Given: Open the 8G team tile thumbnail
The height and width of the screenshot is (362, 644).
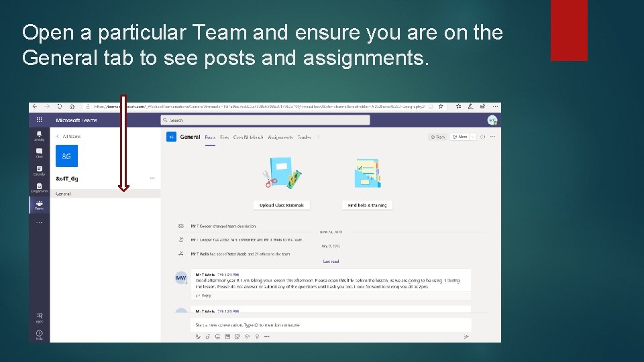Looking at the screenshot, I should [66, 156].
